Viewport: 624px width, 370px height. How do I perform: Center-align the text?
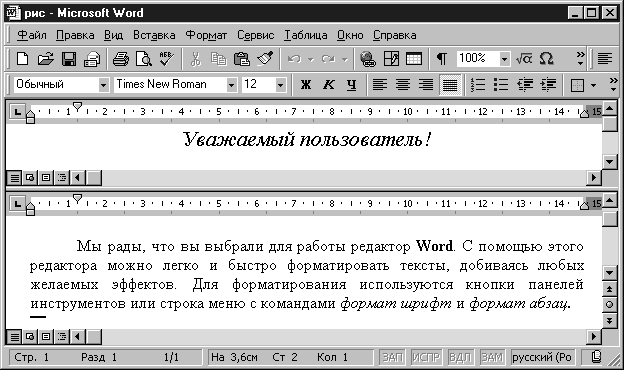(403, 84)
